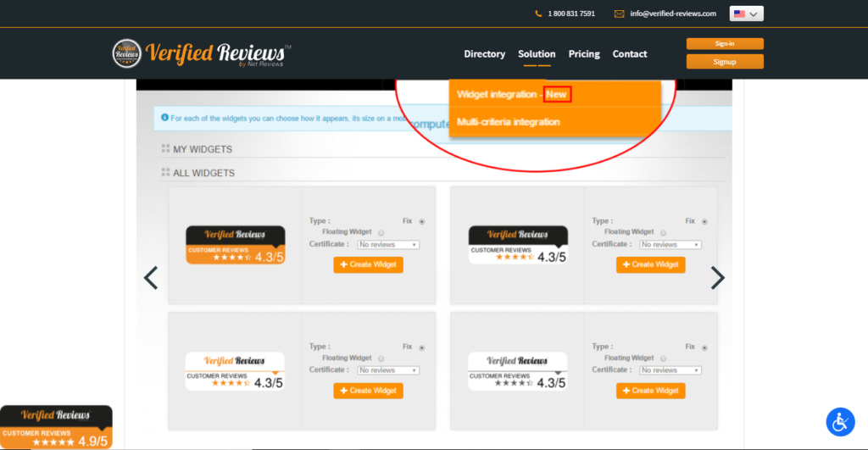
Task: Click the info icon in the blue notice
Action: click(164, 117)
